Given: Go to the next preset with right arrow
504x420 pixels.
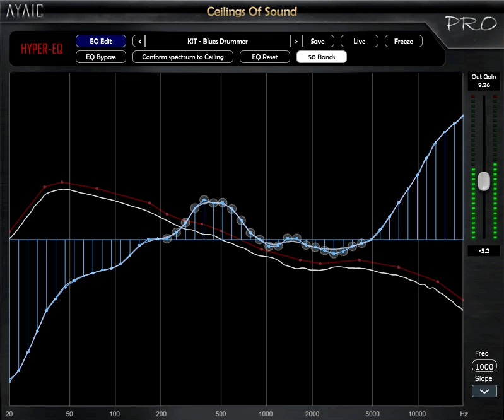Looking at the screenshot, I should click(x=296, y=41).
